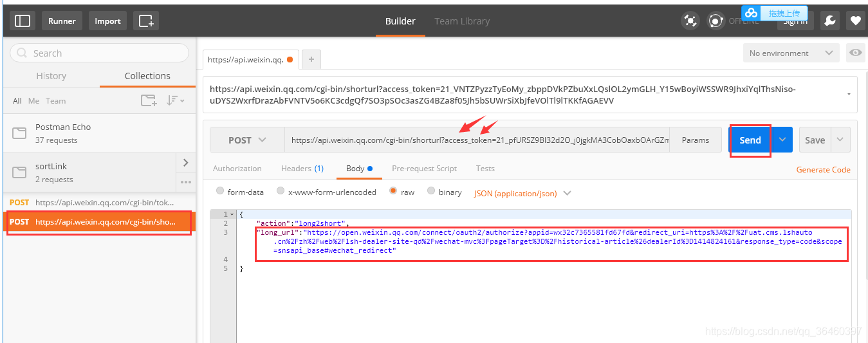
Task: Add a new request tab
Action: [x=311, y=59]
